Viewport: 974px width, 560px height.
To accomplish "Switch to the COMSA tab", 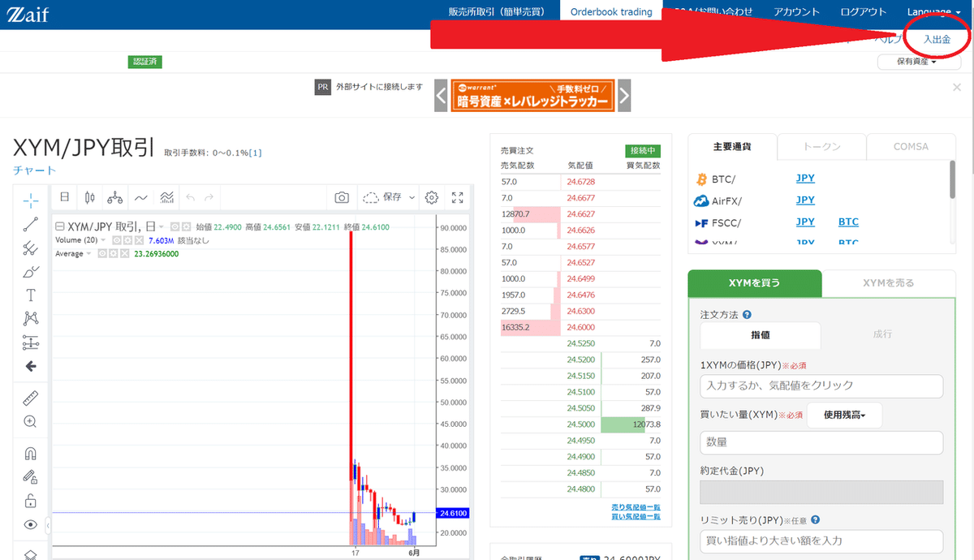I will (x=911, y=147).
